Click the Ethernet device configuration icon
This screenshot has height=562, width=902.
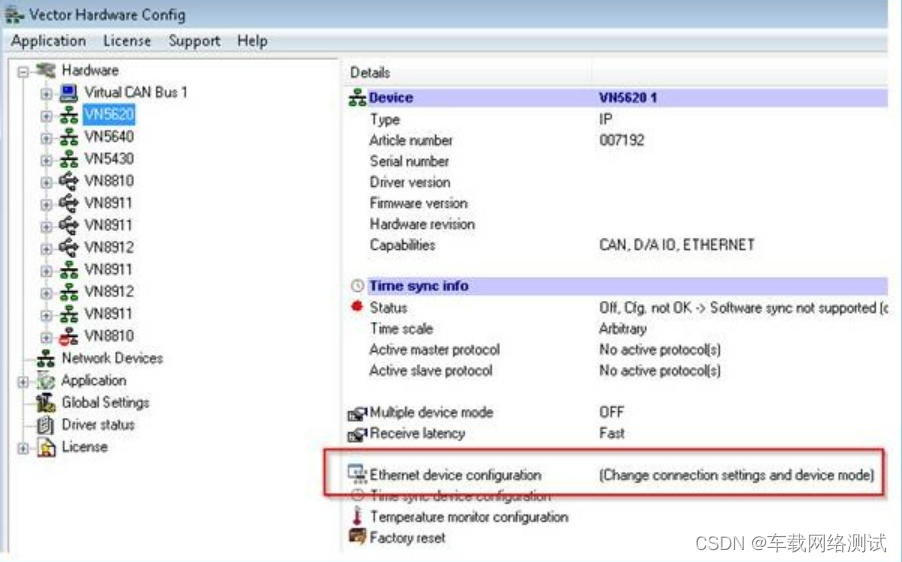(357, 474)
